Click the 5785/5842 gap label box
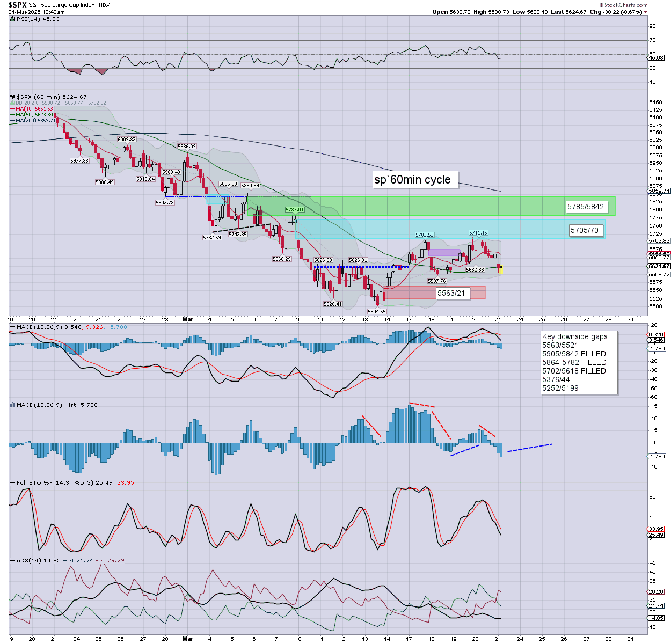This screenshot has height=644, width=671. pyautogui.click(x=587, y=207)
